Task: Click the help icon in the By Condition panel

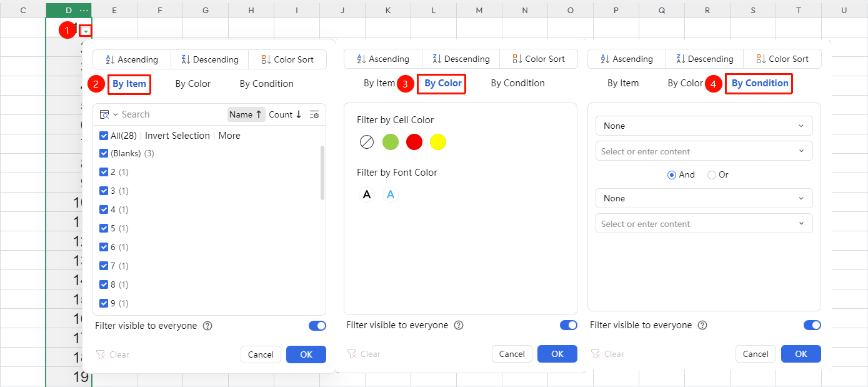Action: pos(702,325)
